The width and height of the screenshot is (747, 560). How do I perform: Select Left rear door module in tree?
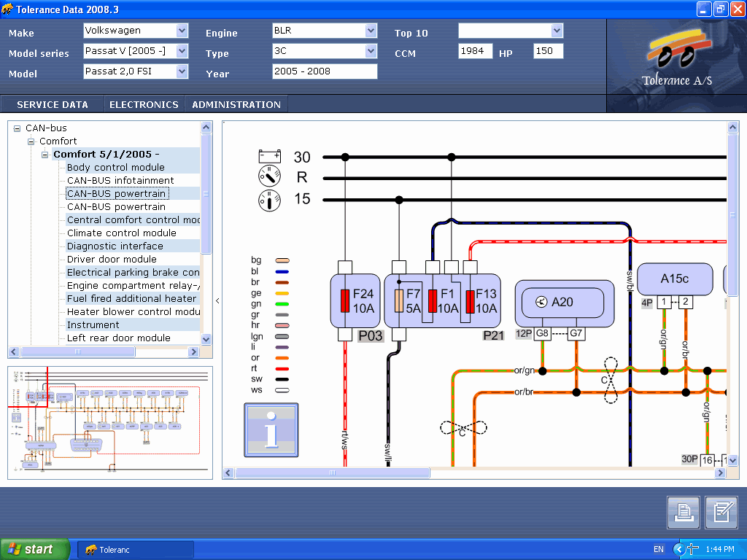(119, 338)
